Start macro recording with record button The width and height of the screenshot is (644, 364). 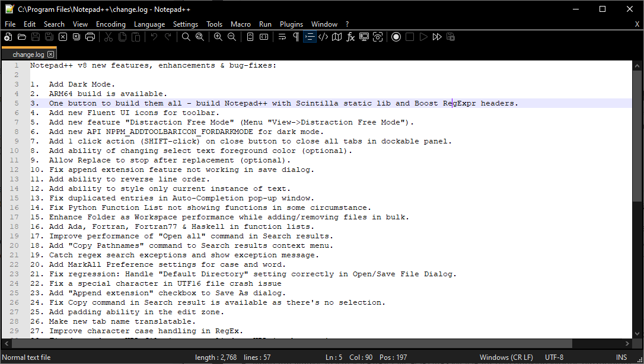[x=396, y=37]
